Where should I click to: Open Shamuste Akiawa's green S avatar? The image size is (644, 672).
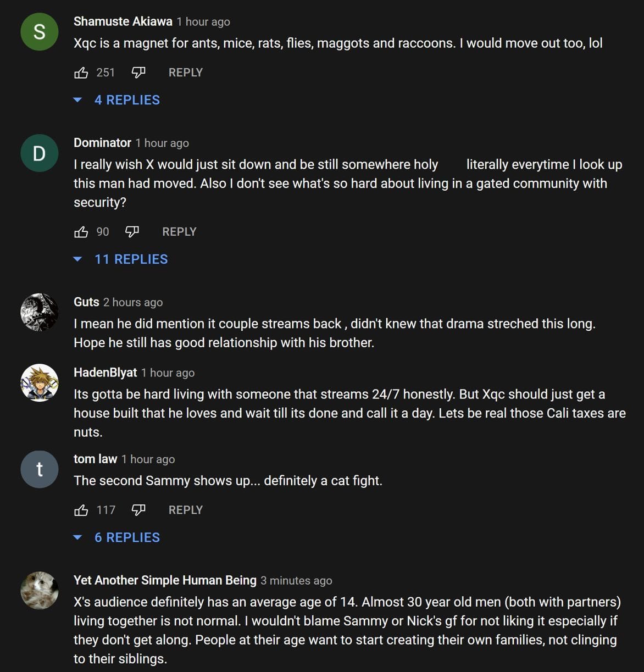(x=39, y=32)
